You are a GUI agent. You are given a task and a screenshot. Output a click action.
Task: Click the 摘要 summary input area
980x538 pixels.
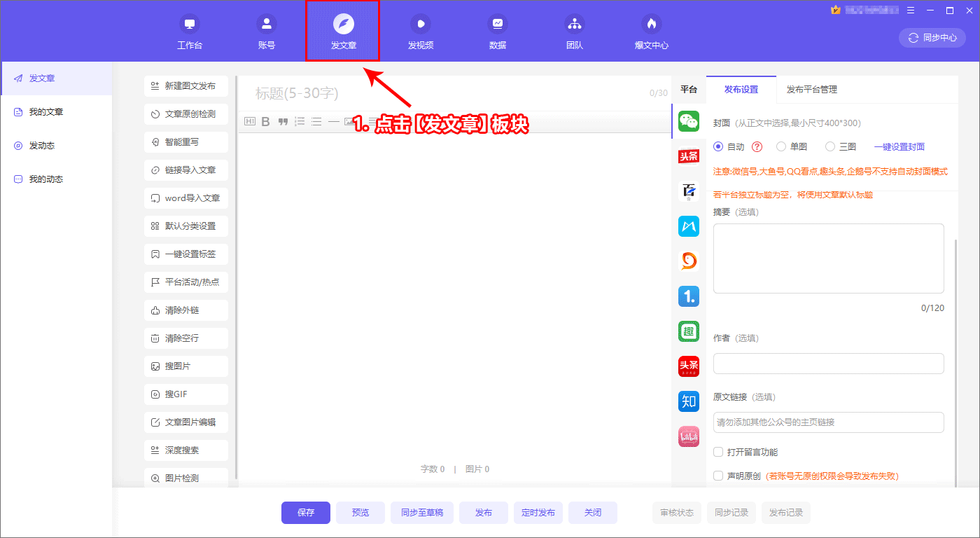click(x=828, y=258)
